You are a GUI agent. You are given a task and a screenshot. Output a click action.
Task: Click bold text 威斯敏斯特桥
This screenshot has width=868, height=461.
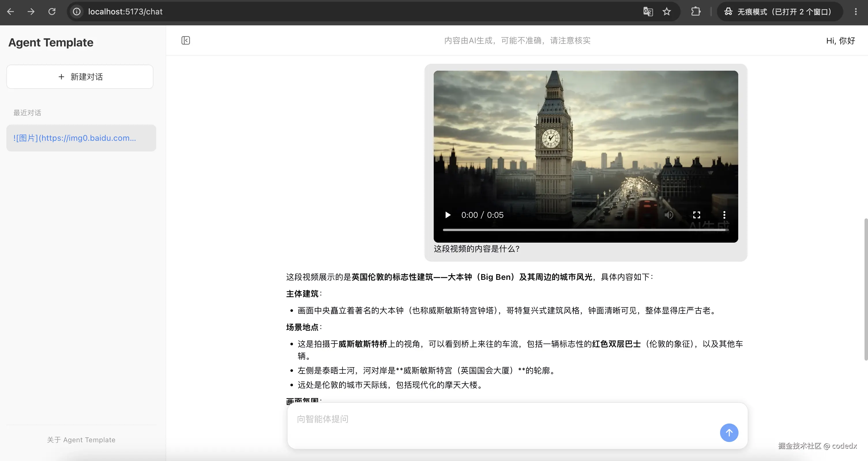tap(363, 344)
